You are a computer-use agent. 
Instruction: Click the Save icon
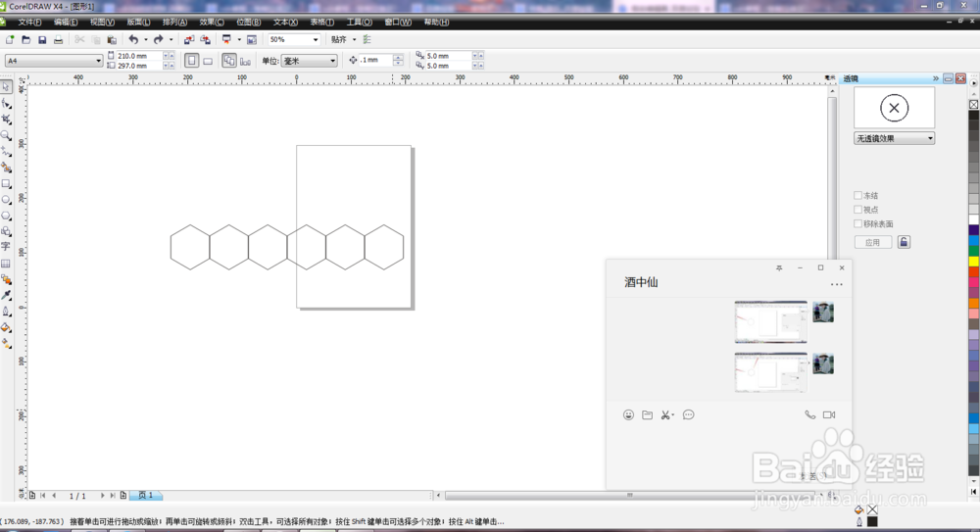(42, 39)
